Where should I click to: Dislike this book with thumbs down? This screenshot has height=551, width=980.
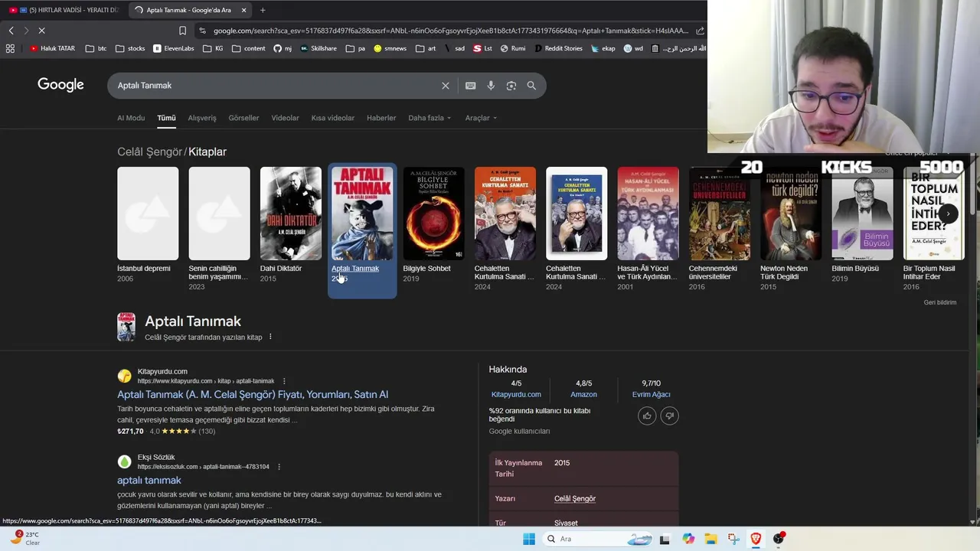[669, 416]
